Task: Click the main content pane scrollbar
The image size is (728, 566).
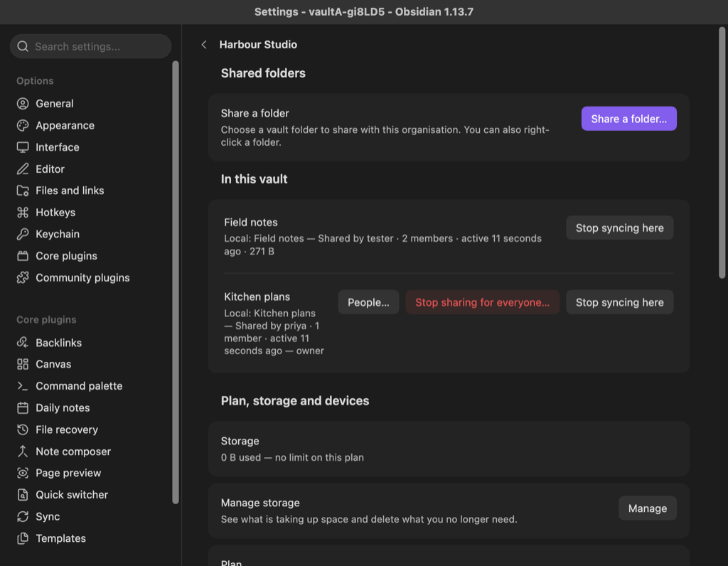Action: [x=722, y=153]
